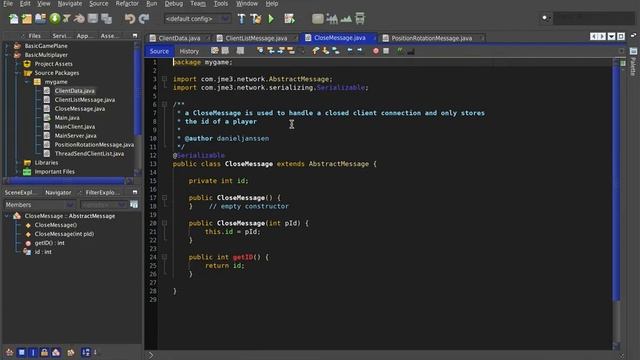Click the comment code icon in editor toolbar
Viewport: 640px width, 360px height.
pyautogui.click(x=400, y=51)
